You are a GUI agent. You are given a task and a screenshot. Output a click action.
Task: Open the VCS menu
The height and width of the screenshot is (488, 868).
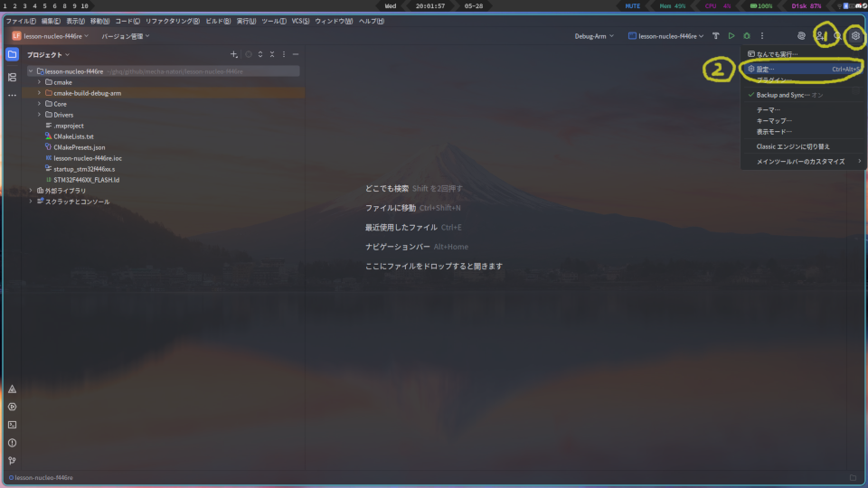(x=300, y=21)
